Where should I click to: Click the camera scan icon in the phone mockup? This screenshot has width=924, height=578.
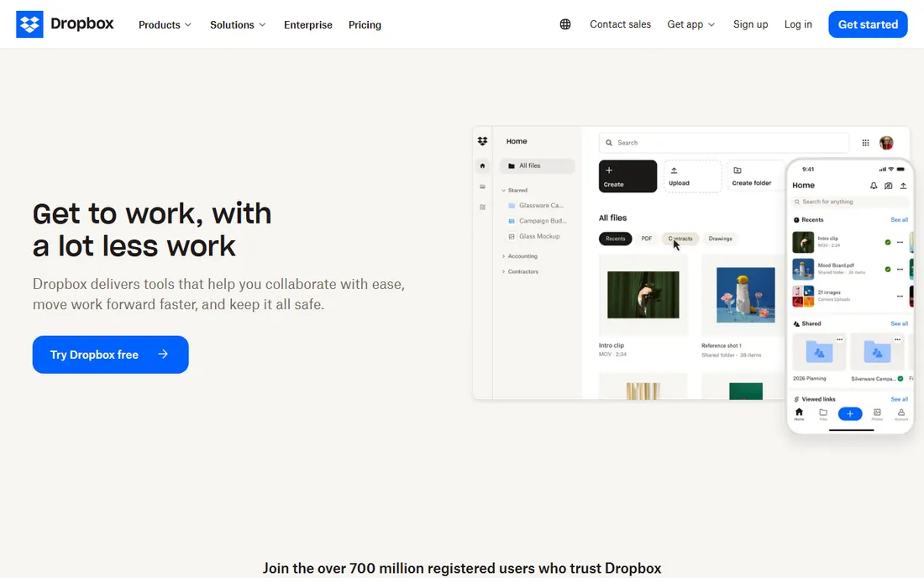tap(888, 186)
